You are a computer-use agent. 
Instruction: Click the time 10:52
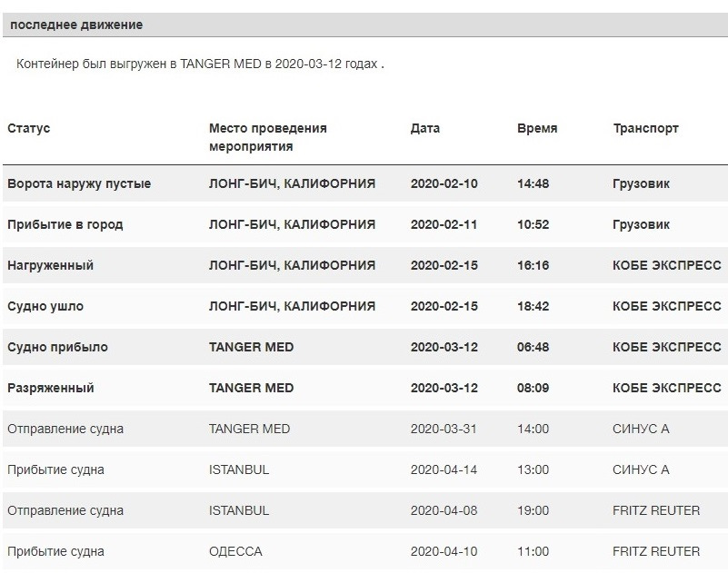pos(533,224)
